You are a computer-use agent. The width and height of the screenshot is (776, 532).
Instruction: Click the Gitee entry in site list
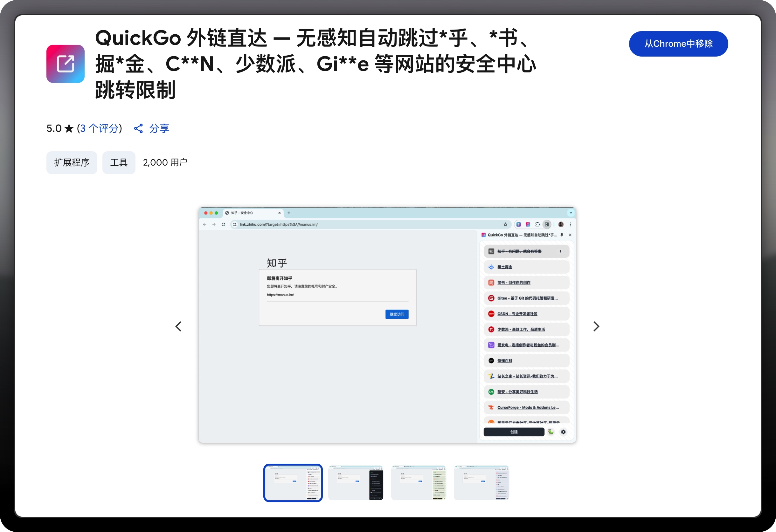(527, 298)
